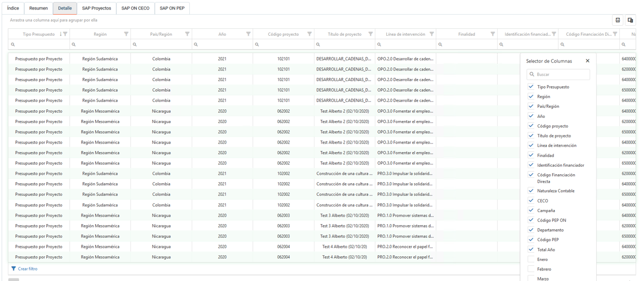
Task: Uncheck CECO in column selector
Action: [x=531, y=200]
